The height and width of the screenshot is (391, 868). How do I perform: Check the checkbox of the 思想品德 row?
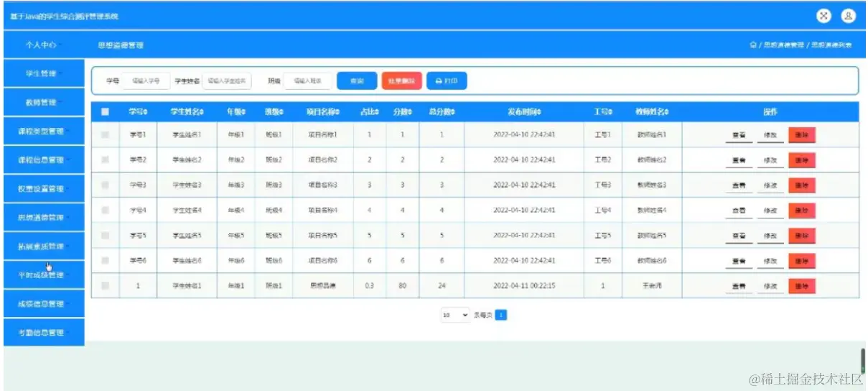106,285
